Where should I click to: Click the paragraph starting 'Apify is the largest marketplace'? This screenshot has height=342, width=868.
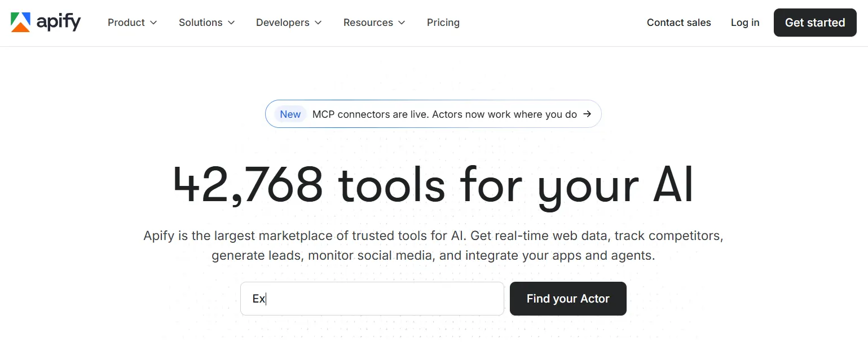pos(433,245)
